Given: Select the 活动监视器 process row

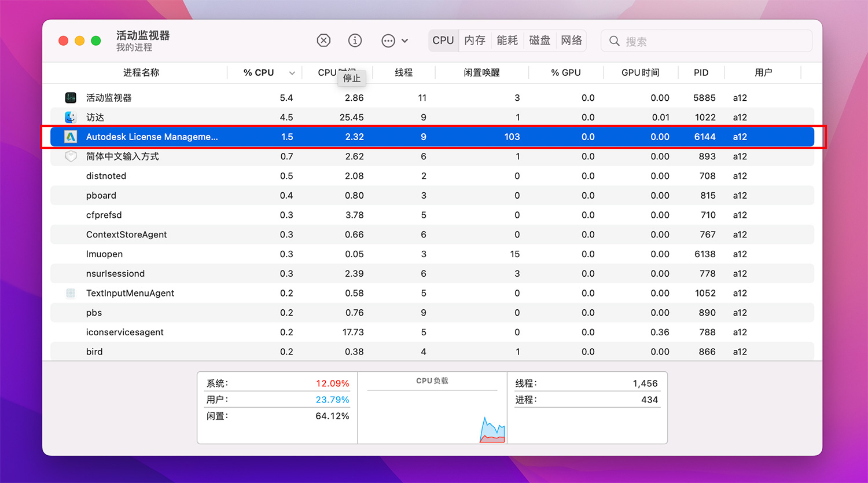Looking at the screenshot, I should tap(432, 98).
